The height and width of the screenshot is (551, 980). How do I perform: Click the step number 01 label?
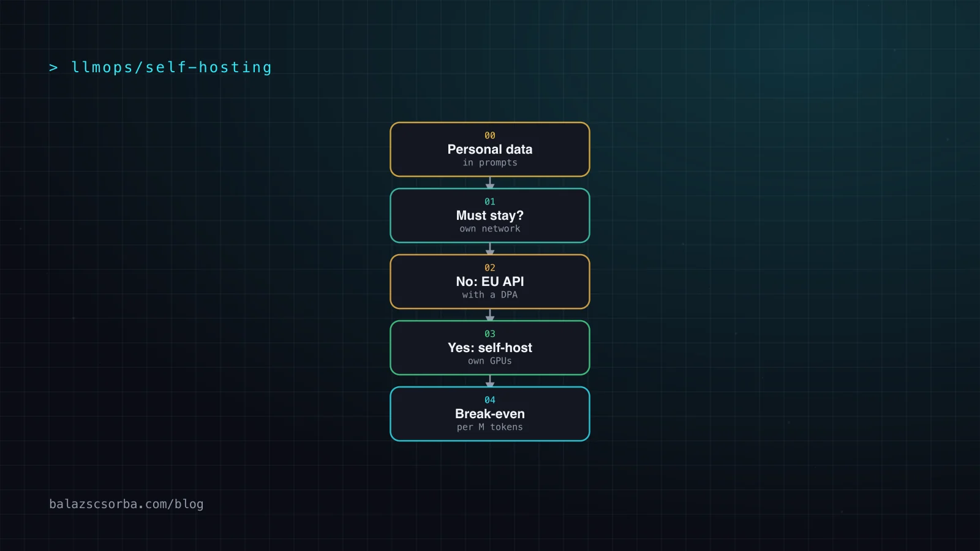click(490, 201)
